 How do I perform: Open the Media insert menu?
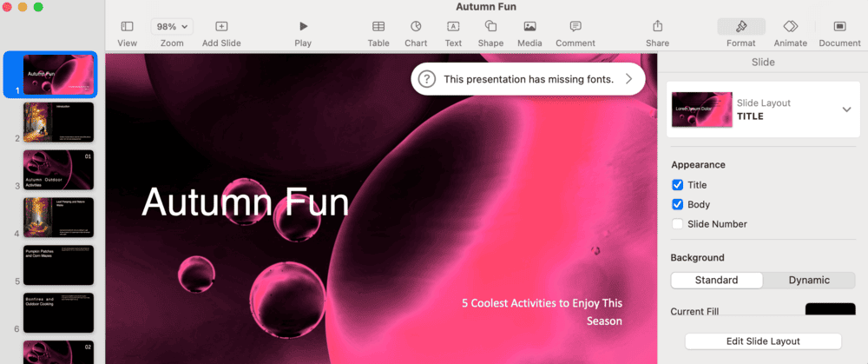[529, 27]
